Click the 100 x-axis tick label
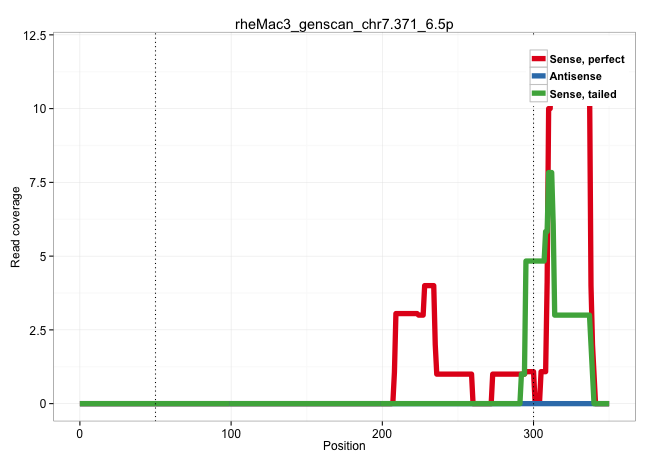 point(231,431)
